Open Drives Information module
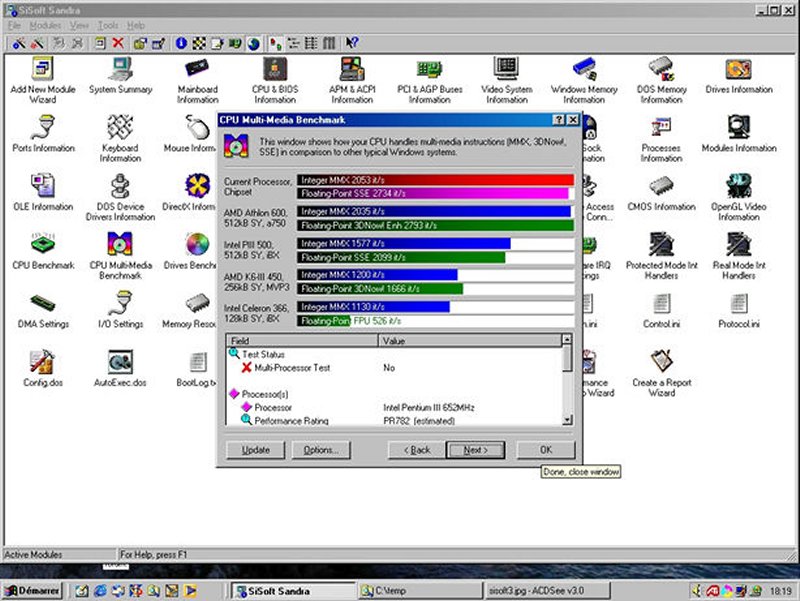Image resolution: width=800 pixels, height=601 pixels. click(739, 75)
